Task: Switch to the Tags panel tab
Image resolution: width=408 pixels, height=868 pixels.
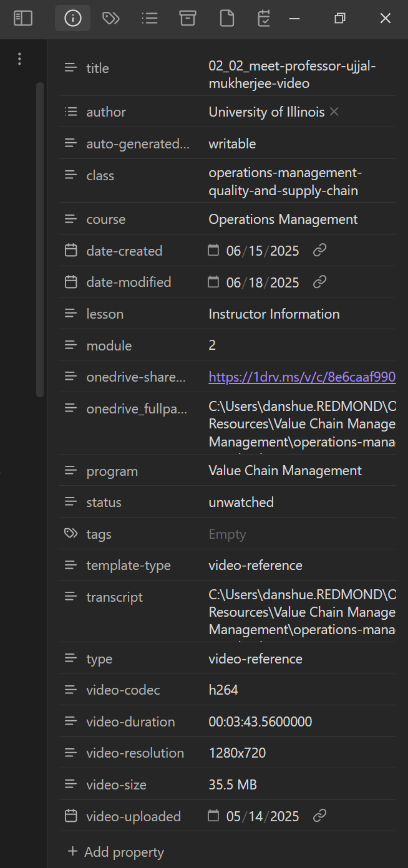Action: click(x=111, y=19)
